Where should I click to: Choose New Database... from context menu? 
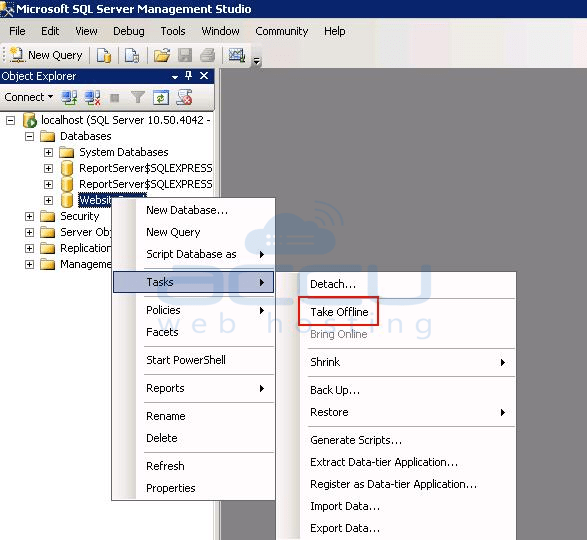tap(194, 210)
